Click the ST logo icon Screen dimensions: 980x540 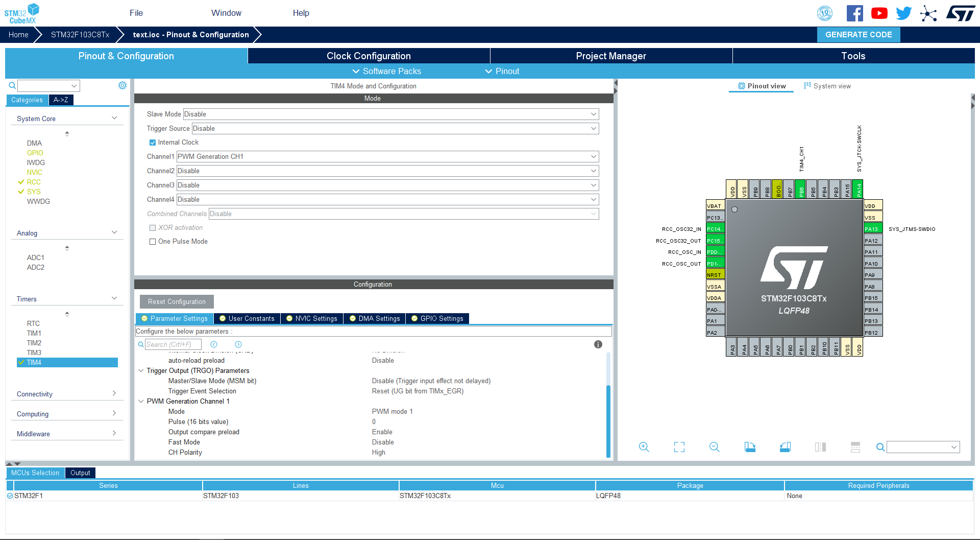(x=961, y=13)
